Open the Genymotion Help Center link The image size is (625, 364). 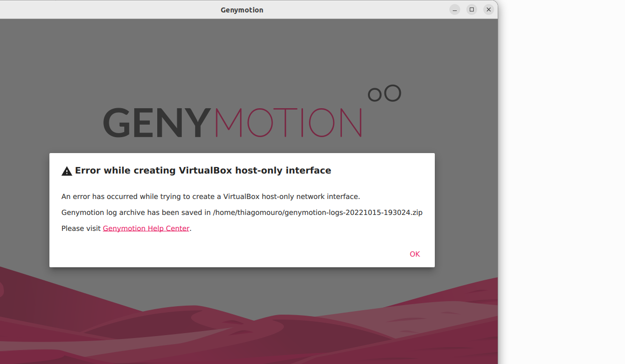146,228
